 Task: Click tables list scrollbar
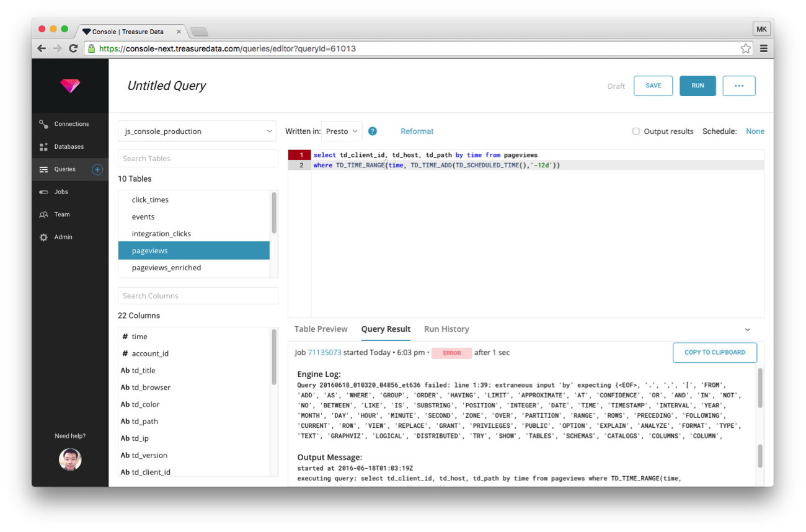click(274, 213)
